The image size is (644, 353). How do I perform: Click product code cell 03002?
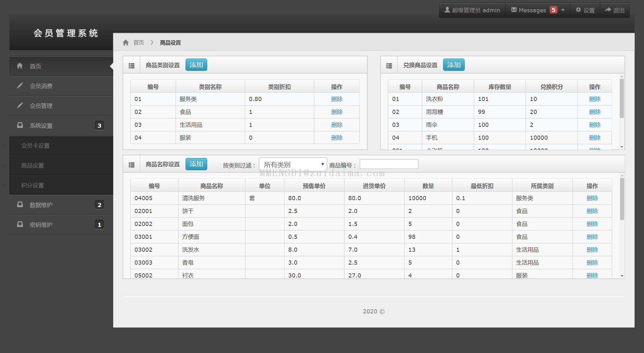pyautogui.click(x=154, y=250)
